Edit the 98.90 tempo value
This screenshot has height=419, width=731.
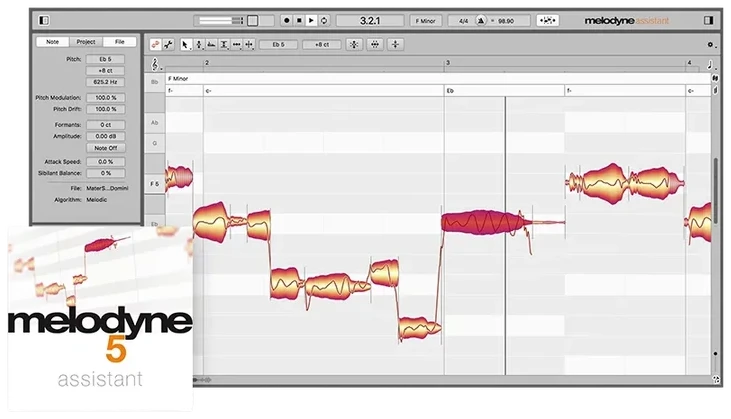[x=506, y=21]
